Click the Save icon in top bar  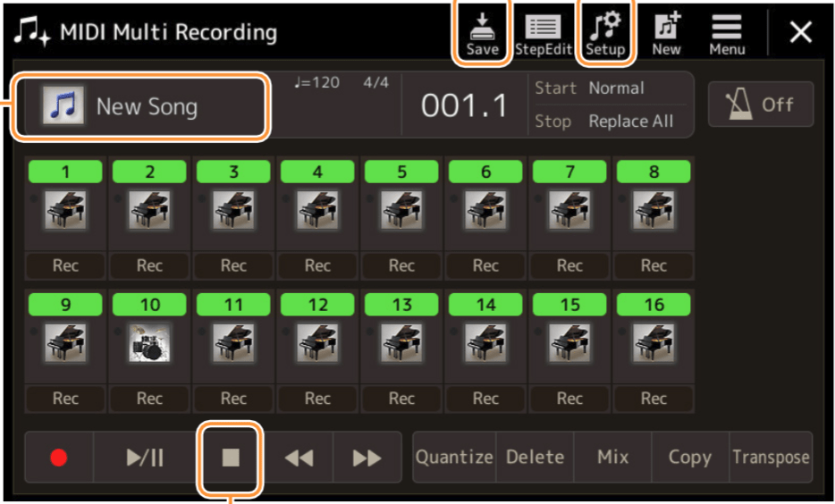[482, 34]
